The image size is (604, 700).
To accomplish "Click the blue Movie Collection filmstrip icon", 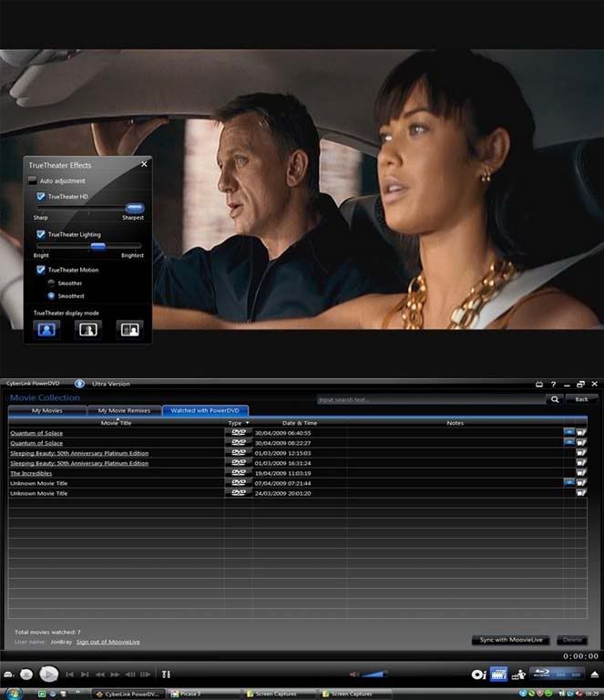I will tap(498, 674).
